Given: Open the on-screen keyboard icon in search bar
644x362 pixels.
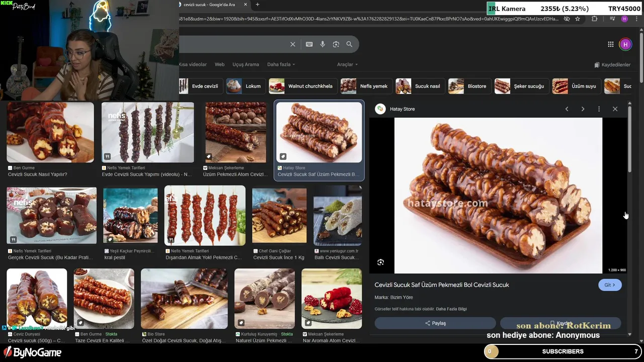Looking at the screenshot, I should click(309, 44).
